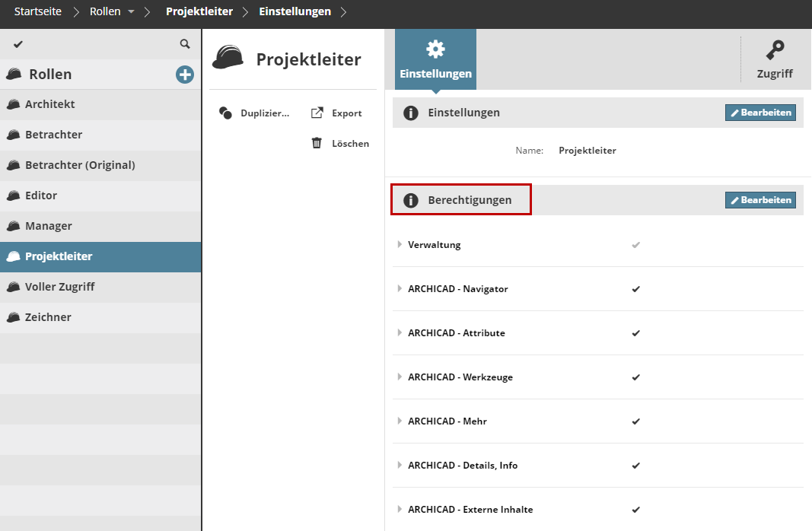This screenshot has width=812, height=531.
Task: Toggle ARCHICAD - Navigator permission checkmark
Action: (636, 289)
